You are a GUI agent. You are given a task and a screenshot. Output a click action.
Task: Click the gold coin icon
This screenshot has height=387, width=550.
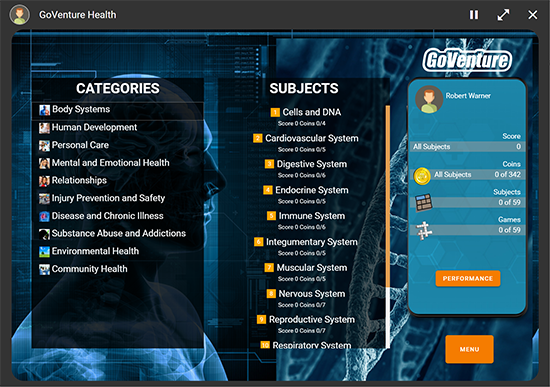(x=422, y=176)
